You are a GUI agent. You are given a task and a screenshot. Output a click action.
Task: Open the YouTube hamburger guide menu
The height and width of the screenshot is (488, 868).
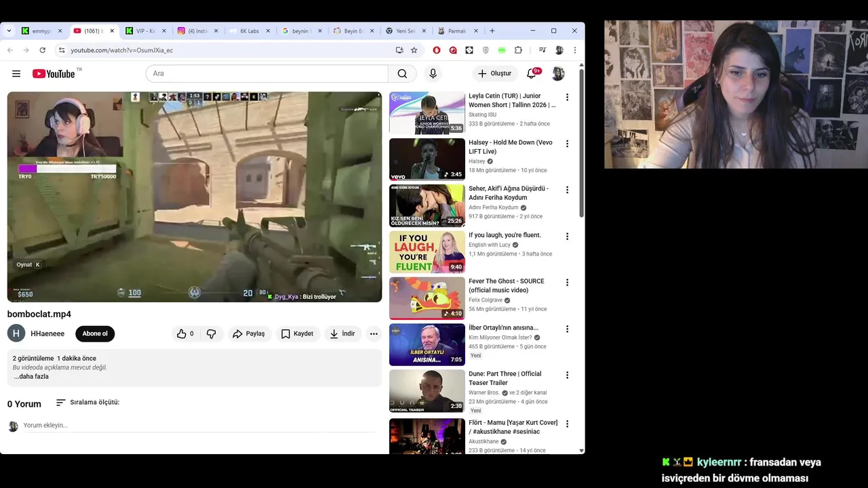click(x=16, y=73)
